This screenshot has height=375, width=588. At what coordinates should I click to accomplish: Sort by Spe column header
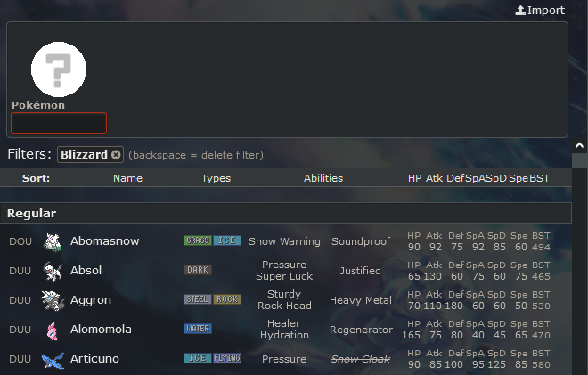pyautogui.click(x=519, y=178)
